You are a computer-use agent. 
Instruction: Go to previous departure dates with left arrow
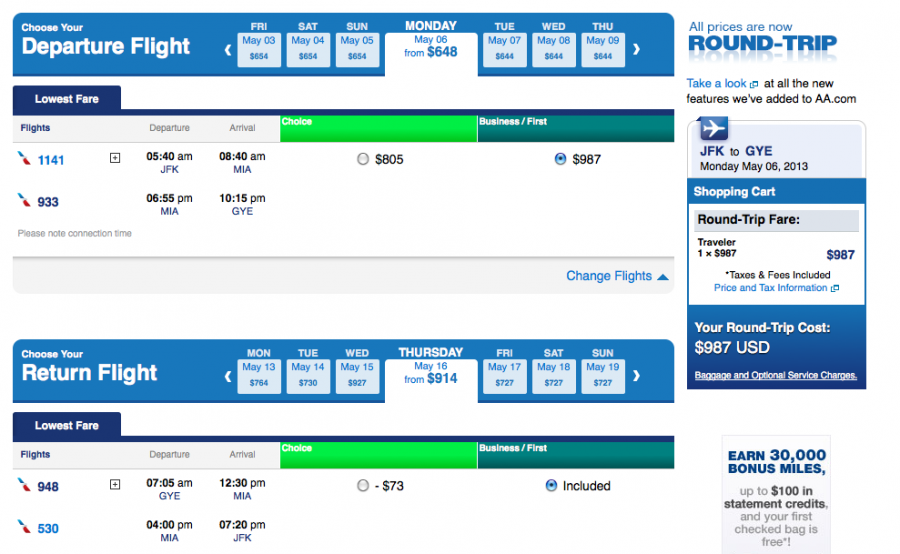(x=228, y=48)
